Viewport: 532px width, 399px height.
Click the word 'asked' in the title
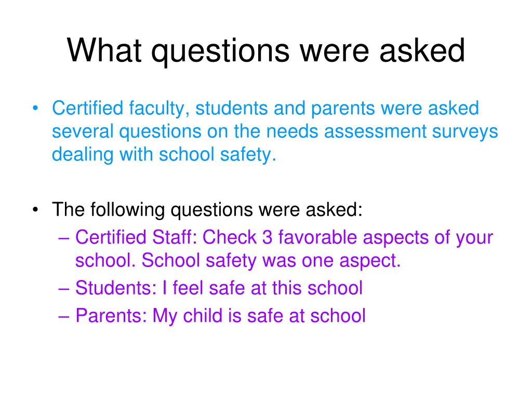[422, 50]
